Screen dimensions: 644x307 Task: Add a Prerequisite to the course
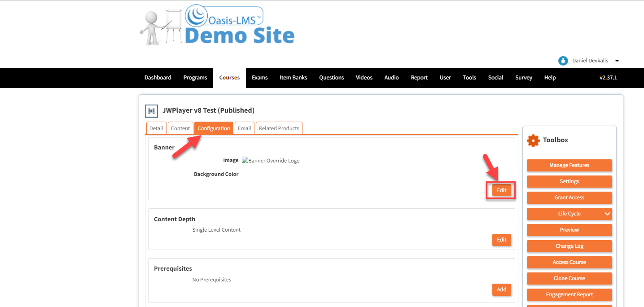tap(501, 289)
